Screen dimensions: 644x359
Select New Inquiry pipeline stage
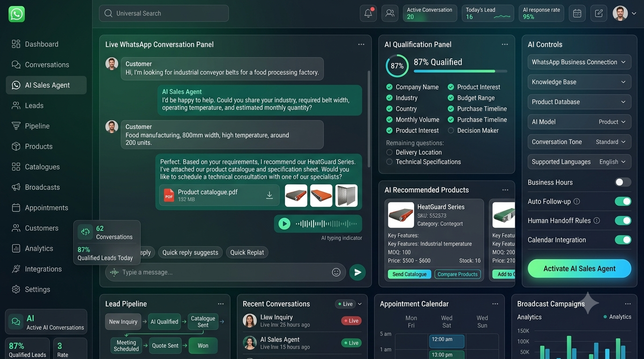point(123,322)
